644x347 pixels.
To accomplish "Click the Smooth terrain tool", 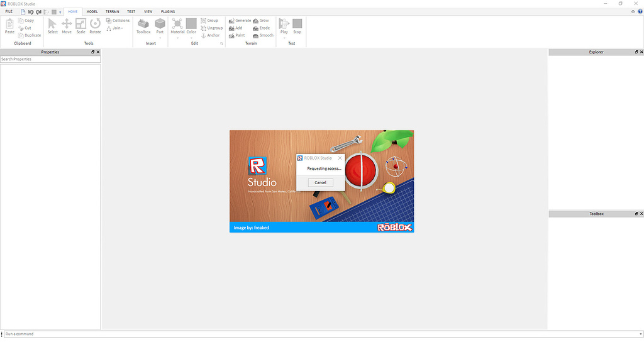I will (x=263, y=35).
